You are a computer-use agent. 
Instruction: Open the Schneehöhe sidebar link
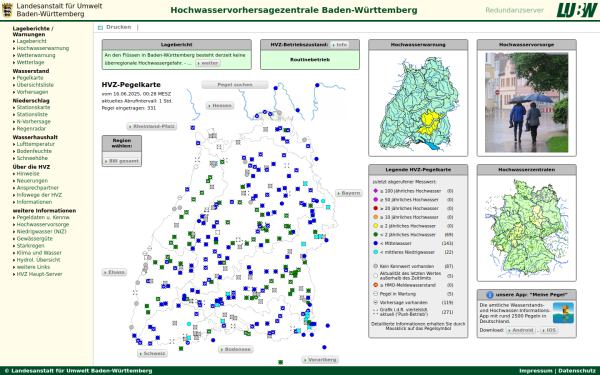(32, 158)
